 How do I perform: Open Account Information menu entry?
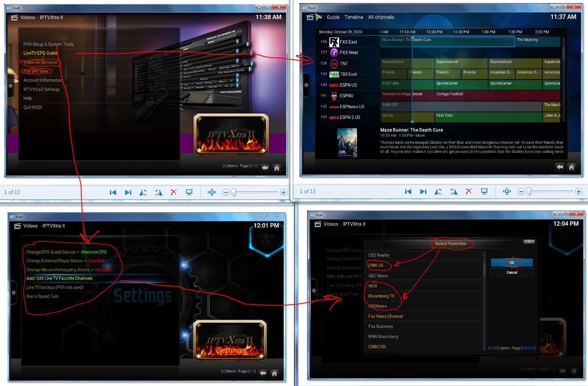coord(43,80)
